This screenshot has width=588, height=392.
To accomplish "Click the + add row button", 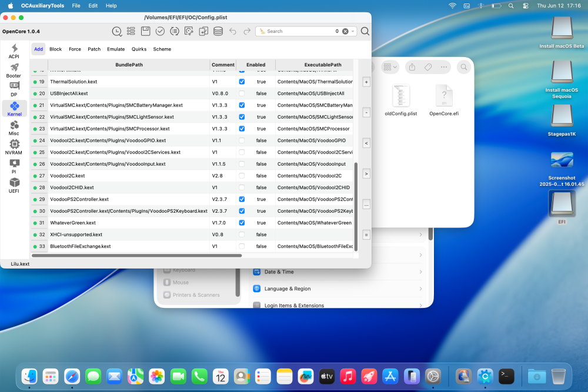I will pos(366,82).
